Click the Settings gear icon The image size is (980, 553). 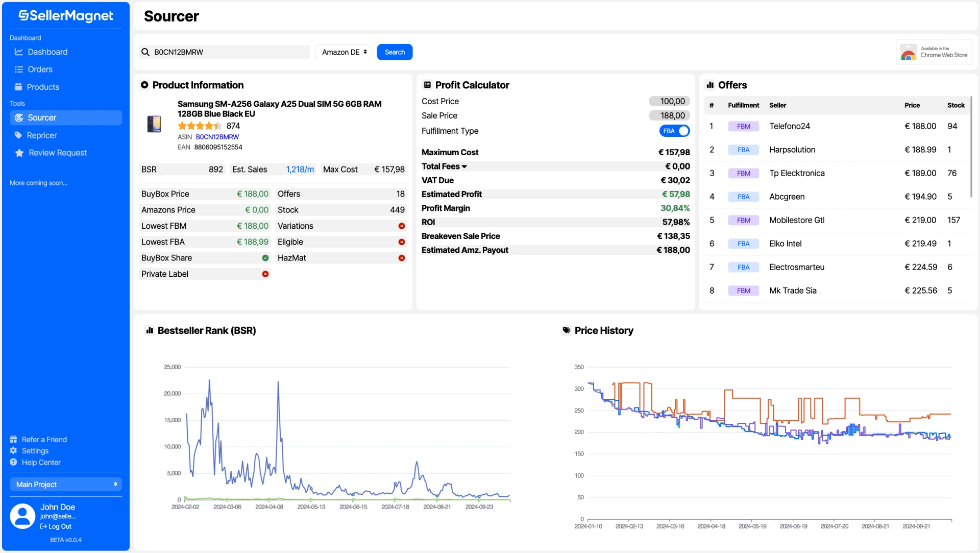click(14, 451)
